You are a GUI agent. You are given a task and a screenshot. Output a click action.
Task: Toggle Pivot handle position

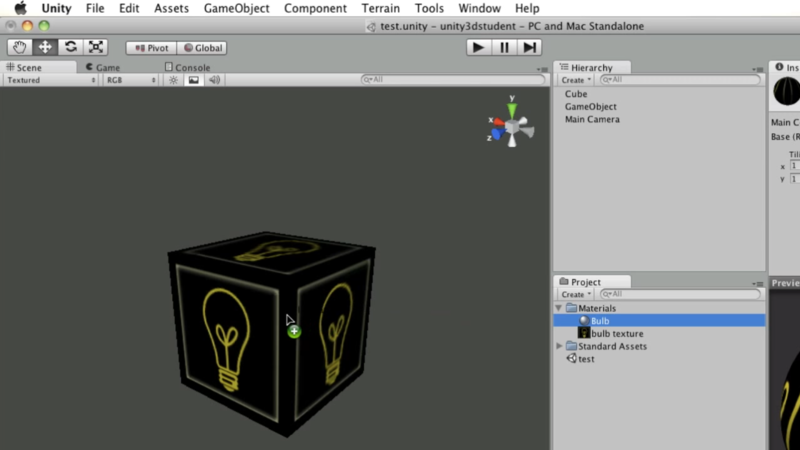click(151, 48)
